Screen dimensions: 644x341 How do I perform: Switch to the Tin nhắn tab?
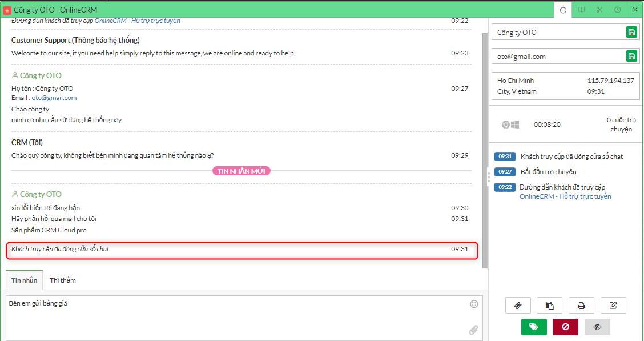point(24,280)
